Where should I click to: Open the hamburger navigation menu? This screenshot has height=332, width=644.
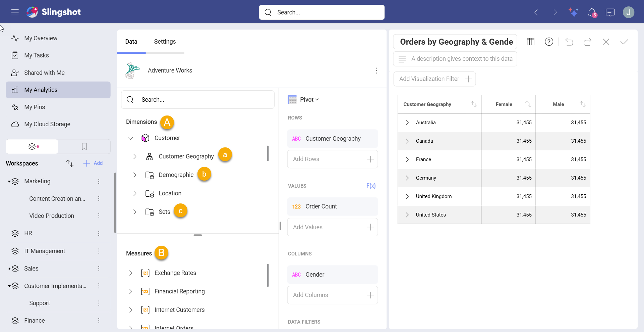[15, 12]
